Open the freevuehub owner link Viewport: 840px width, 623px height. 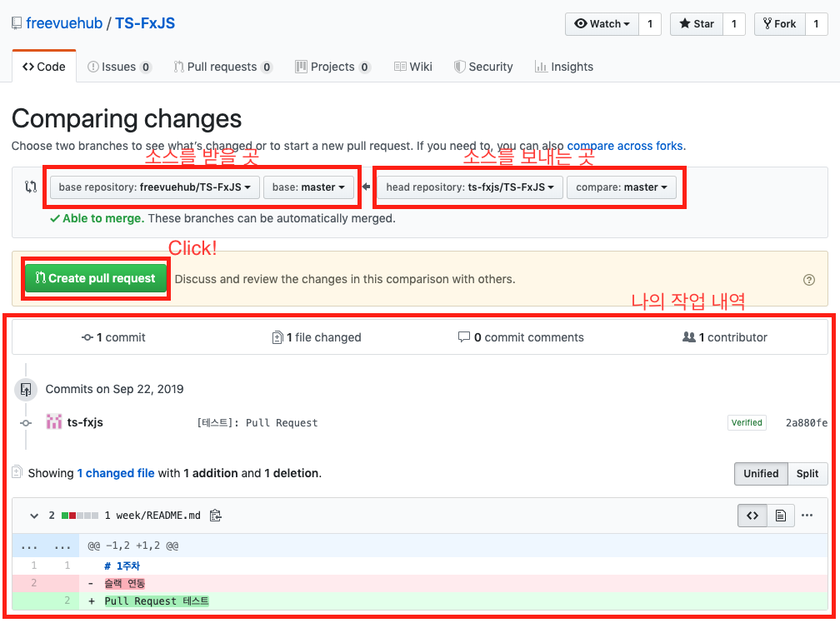point(64,23)
